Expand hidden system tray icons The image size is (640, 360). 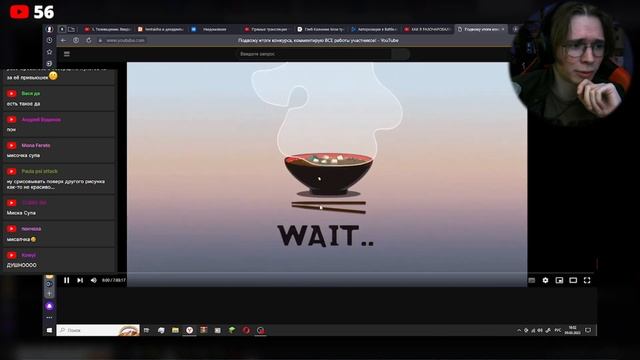click(x=519, y=330)
